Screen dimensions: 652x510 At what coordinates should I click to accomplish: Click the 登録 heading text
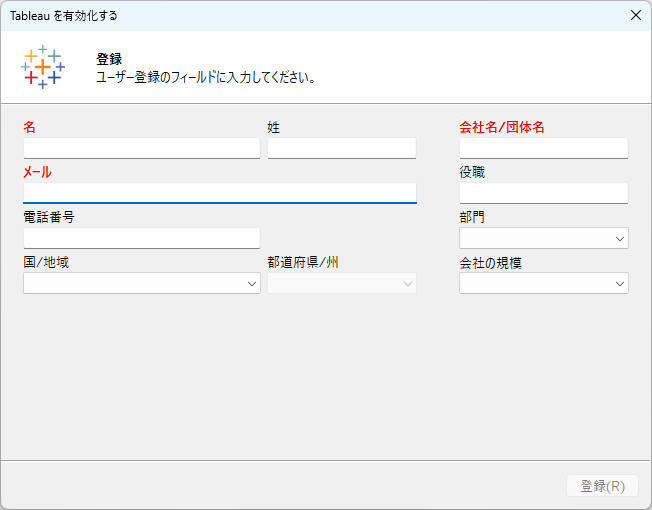coord(109,59)
